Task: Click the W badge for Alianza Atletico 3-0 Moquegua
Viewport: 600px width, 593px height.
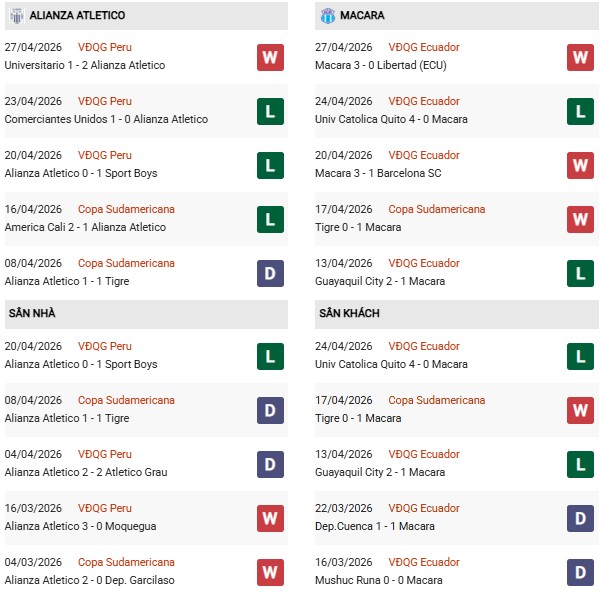Action: click(x=270, y=518)
